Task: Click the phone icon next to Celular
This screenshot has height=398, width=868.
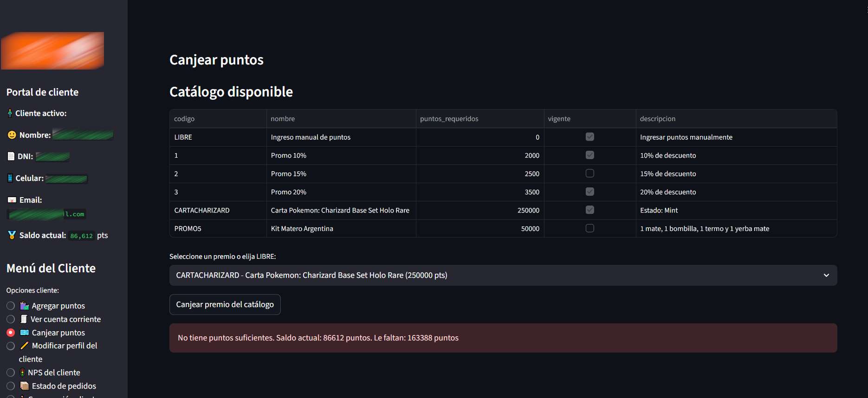Action: (10, 178)
